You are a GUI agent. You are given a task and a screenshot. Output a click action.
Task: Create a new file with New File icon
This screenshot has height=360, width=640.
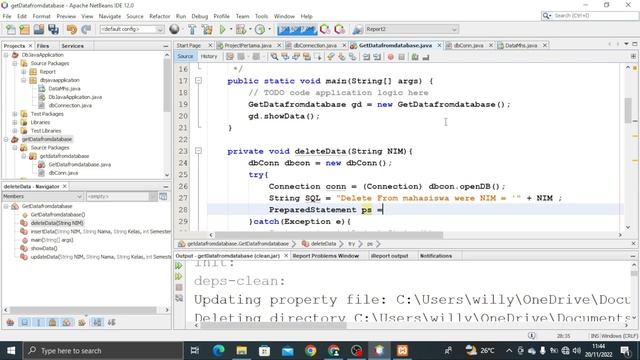point(11,29)
